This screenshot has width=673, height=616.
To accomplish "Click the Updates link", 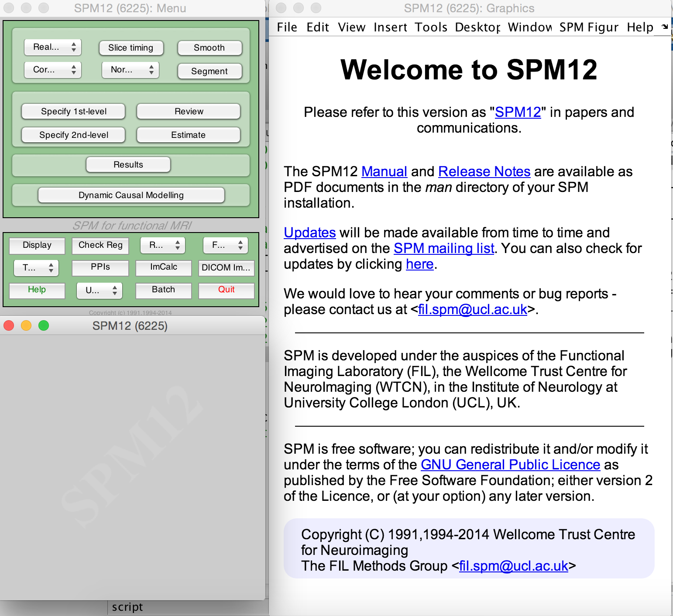I will click(310, 233).
